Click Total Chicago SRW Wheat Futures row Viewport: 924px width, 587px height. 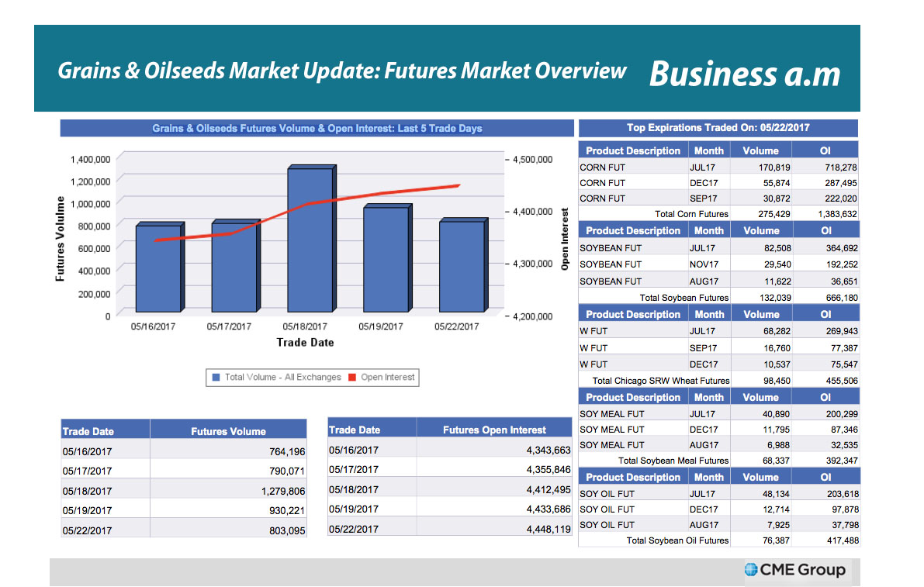(718, 381)
